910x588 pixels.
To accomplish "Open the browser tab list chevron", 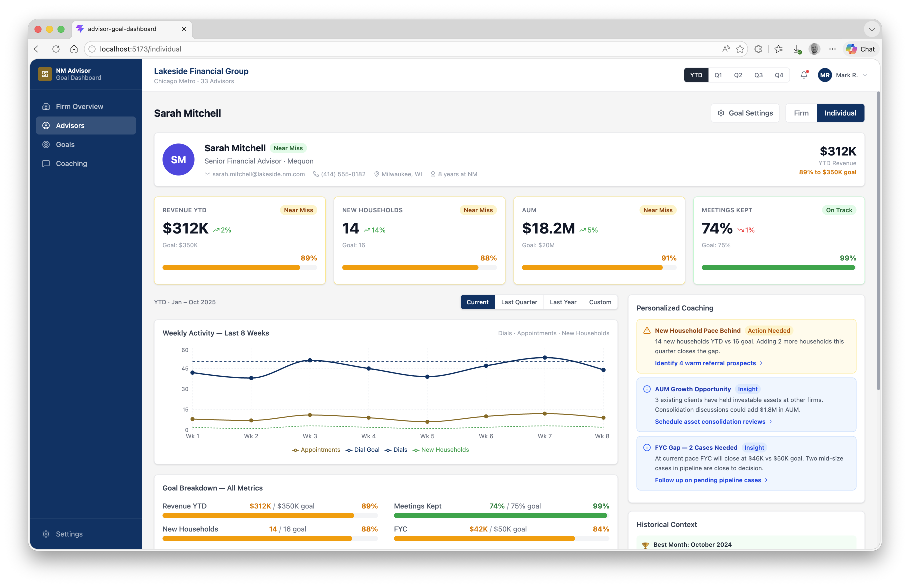I will (871, 29).
